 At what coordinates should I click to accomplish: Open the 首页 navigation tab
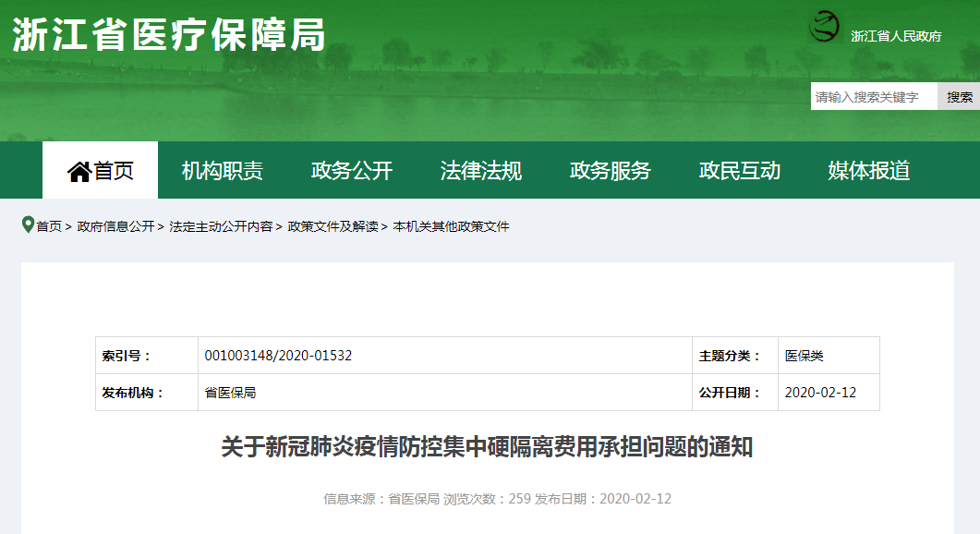[100, 170]
